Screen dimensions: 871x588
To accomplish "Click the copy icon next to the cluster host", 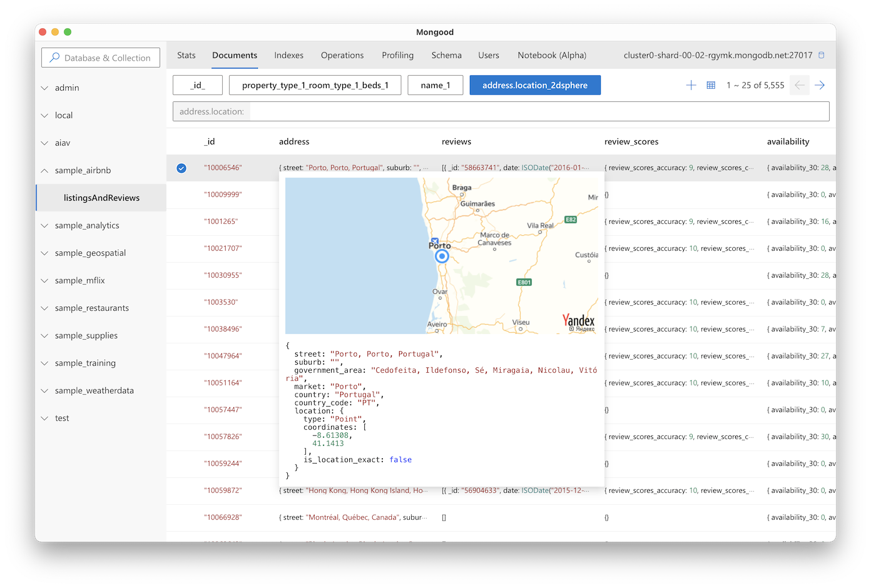I will coord(822,55).
